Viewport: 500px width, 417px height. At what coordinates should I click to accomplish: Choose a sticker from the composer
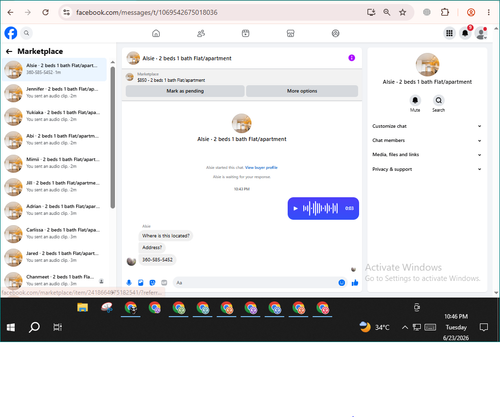tap(152, 283)
